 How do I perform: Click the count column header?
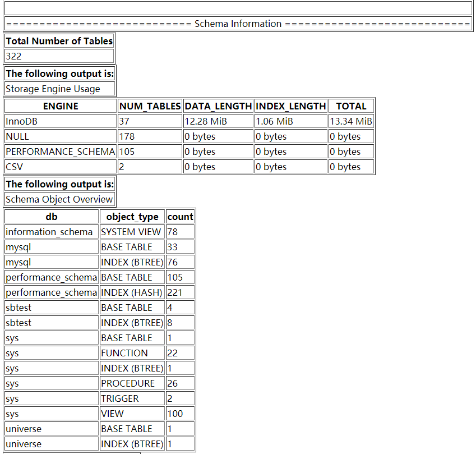click(181, 217)
